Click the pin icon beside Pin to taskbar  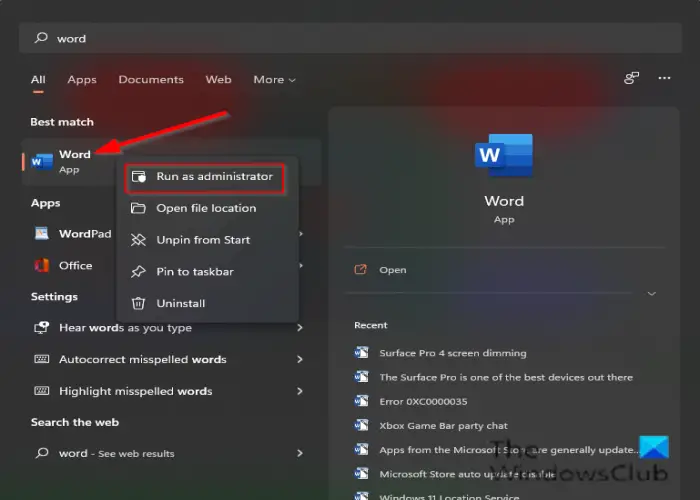138,271
